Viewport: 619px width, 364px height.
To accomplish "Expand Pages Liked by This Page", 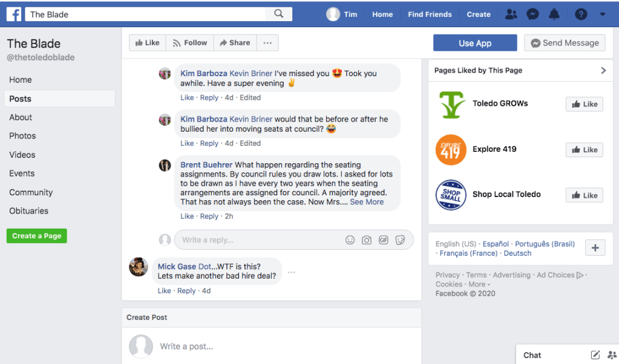I will click(x=603, y=70).
